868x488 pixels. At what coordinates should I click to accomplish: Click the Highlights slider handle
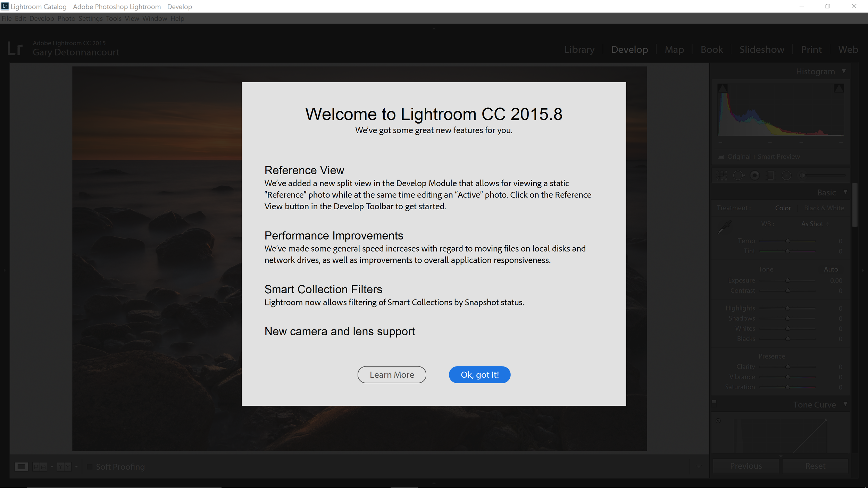click(x=788, y=308)
